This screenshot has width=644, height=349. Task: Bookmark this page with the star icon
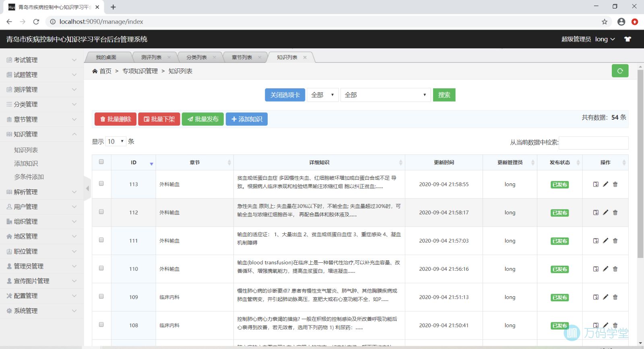coord(604,22)
